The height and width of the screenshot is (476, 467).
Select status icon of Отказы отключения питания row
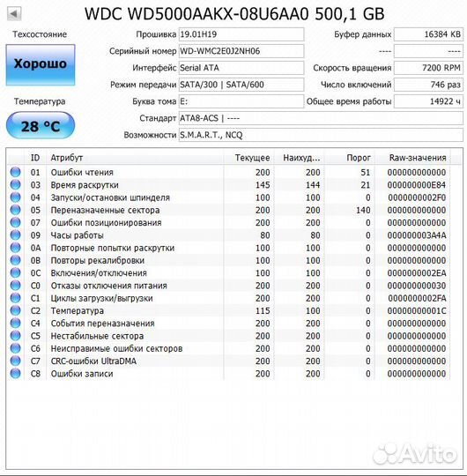coord(16,286)
